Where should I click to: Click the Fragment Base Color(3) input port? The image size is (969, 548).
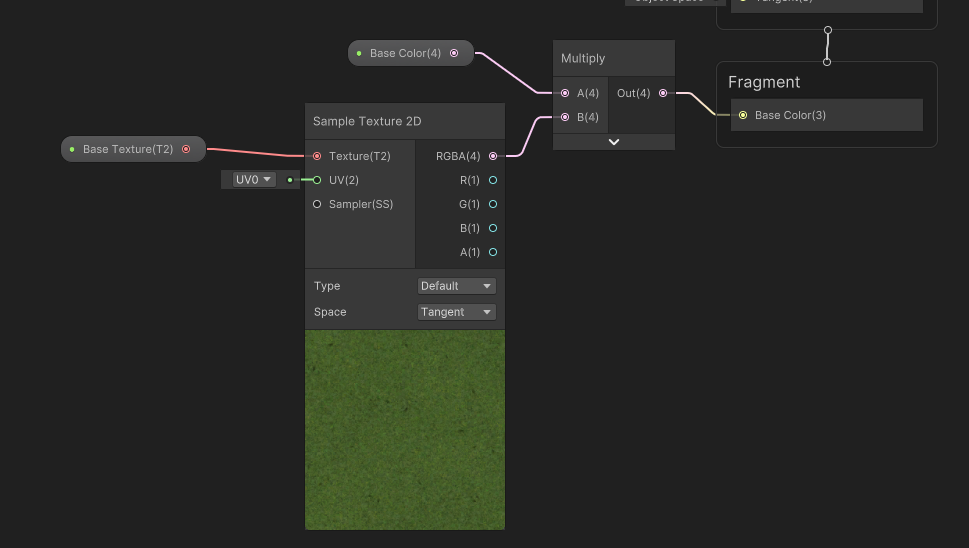pyautogui.click(x=742, y=115)
